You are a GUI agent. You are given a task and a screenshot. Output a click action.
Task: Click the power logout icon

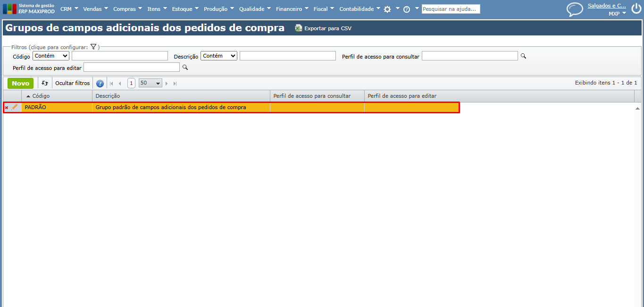[x=636, y=9]
